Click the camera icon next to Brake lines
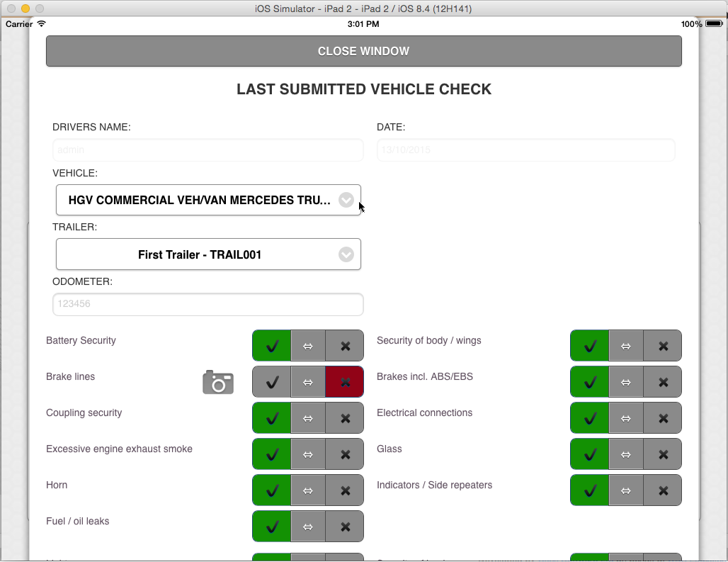 [217, 382]
